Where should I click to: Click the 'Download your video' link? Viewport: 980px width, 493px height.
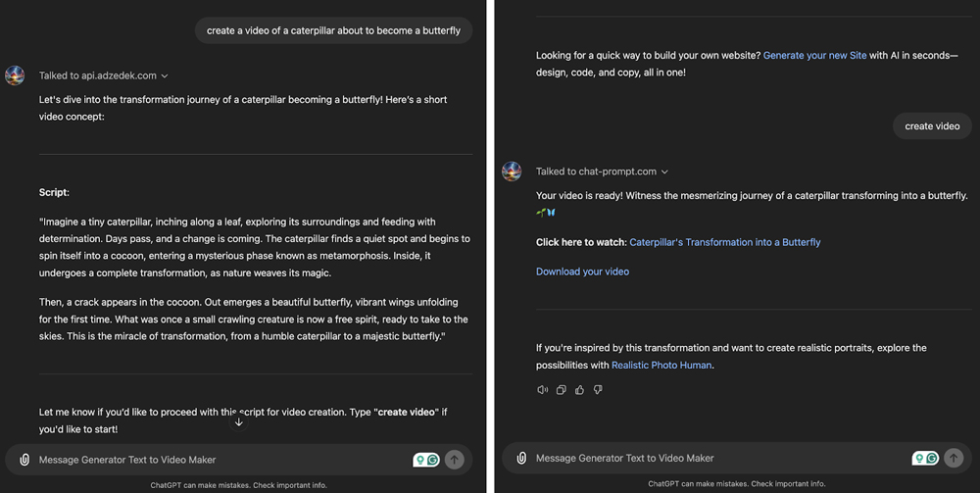582,271
